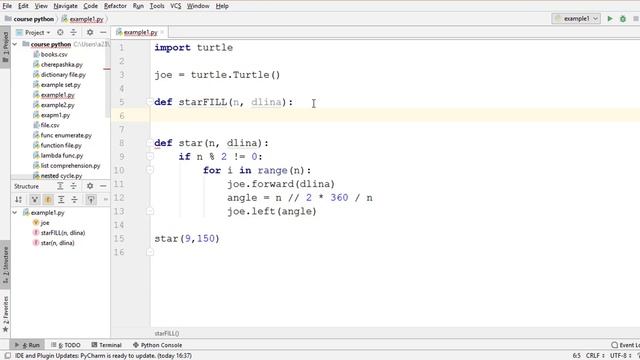The image size is (640, 360).
Task: Toggle Autoscroll from Source in Structure toolbar
Action: point(91,200)
